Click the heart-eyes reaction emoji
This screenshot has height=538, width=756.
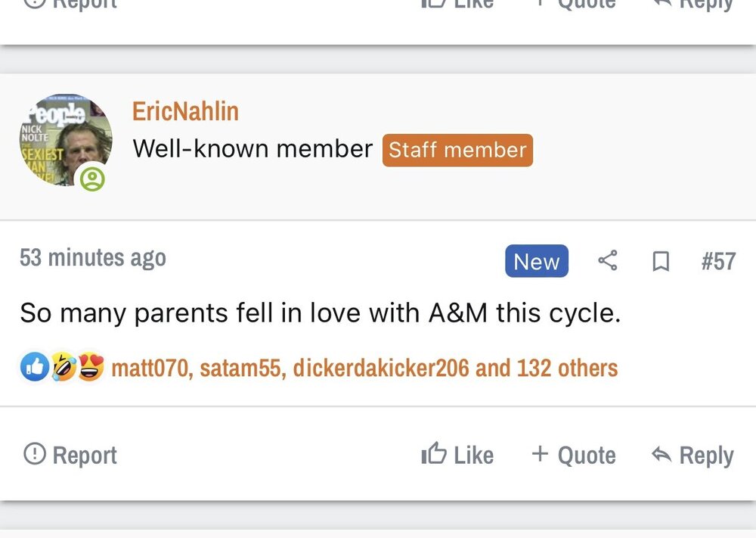90,368
